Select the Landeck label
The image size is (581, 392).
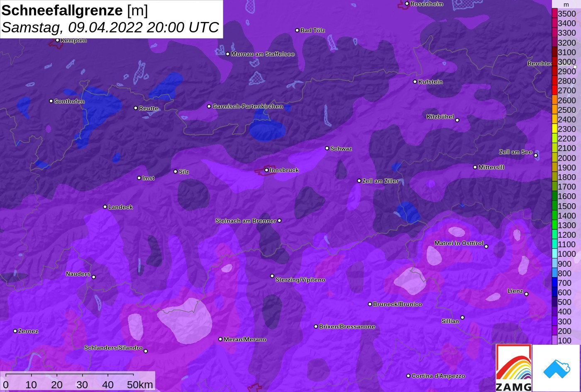click(120, 207)
